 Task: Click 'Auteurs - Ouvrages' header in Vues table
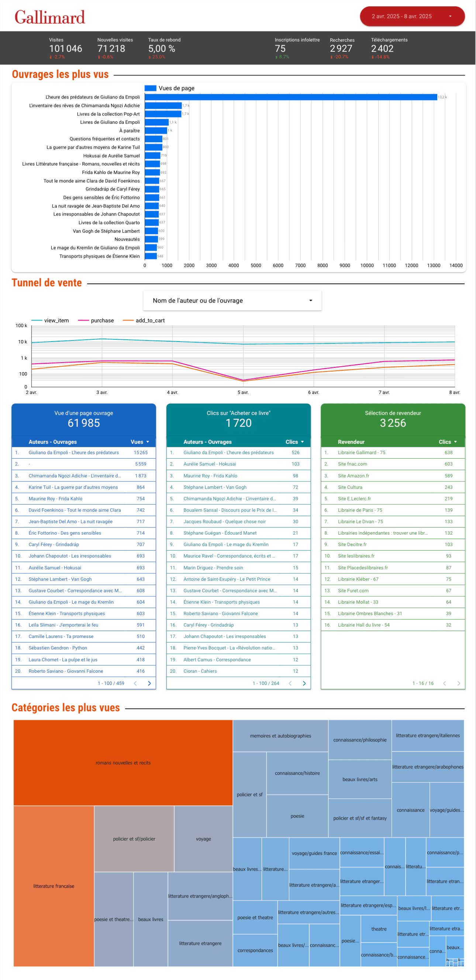pos(53,442)
